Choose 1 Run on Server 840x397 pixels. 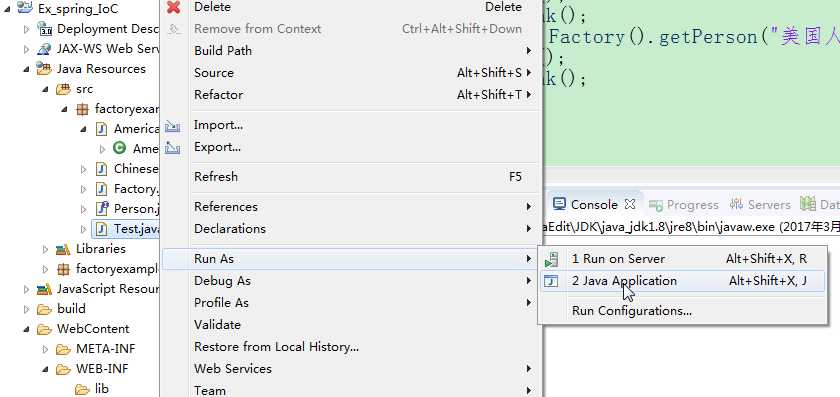click(682, 259)
